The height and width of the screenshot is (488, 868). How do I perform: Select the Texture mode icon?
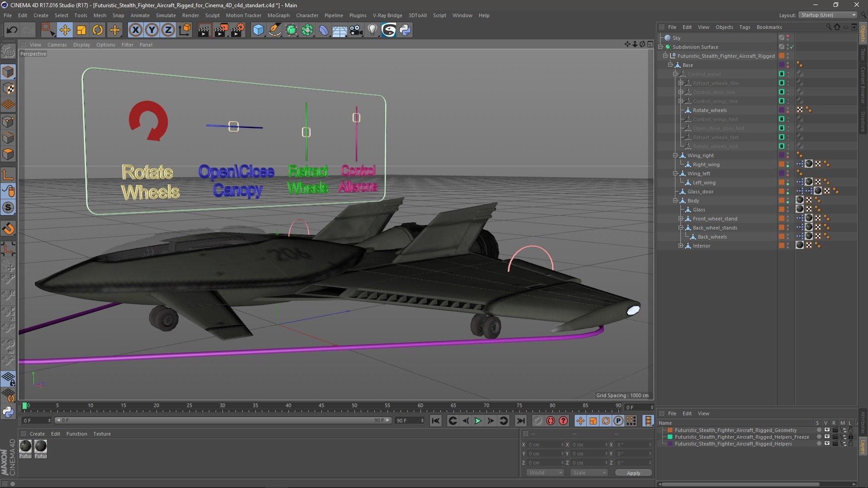pos(8,89)
